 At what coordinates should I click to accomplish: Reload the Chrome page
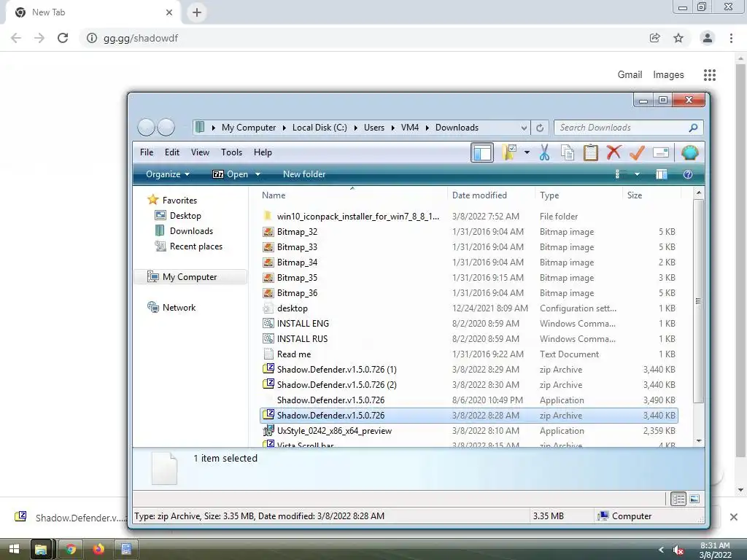[x=63, y=38]
